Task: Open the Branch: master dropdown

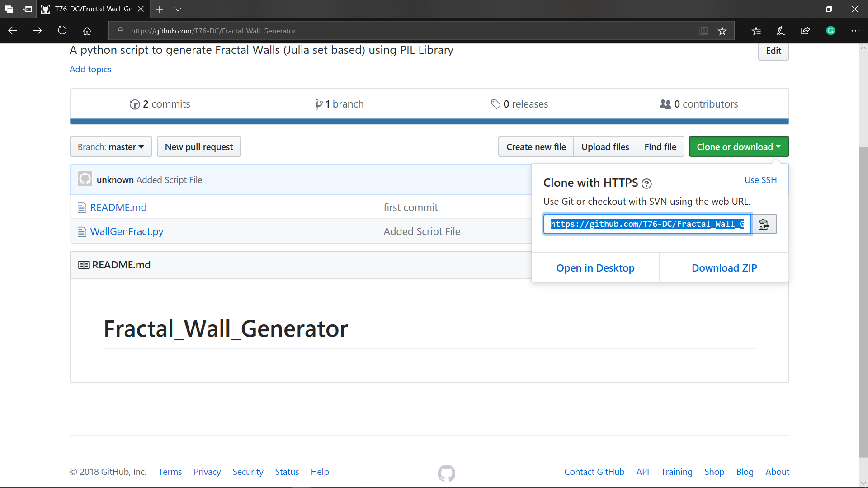Action: (x=111, y=146)
